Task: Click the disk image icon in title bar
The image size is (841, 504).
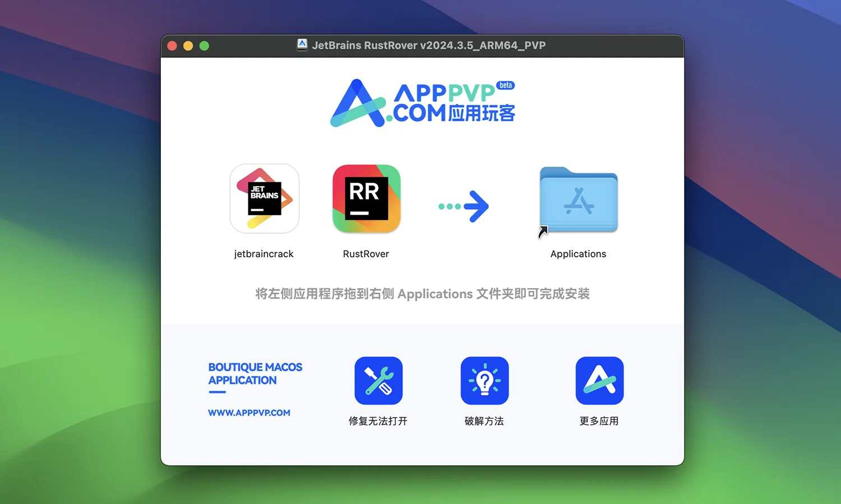Action: point(302,45)
